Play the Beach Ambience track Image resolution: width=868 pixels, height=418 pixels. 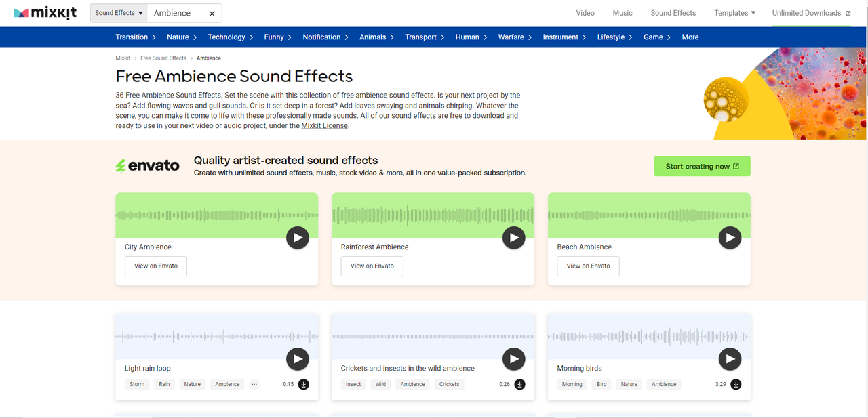click(730, 238)
